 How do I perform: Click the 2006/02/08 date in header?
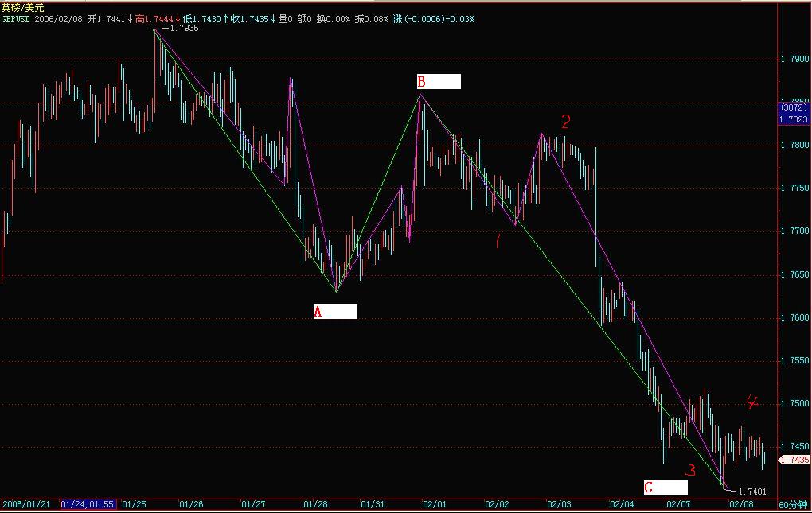[x=59, y=20]
